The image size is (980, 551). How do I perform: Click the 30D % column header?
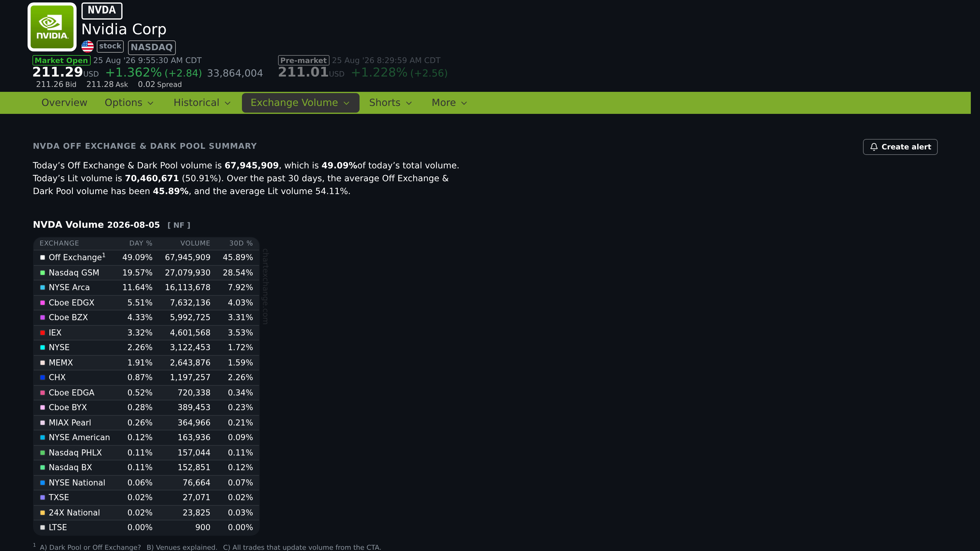[x=241, y=243]
